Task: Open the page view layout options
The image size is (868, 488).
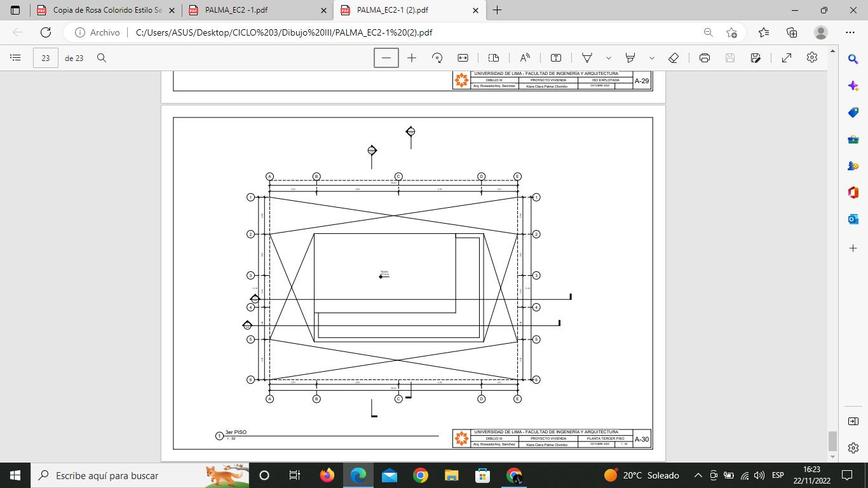Action: coord(494,58)
